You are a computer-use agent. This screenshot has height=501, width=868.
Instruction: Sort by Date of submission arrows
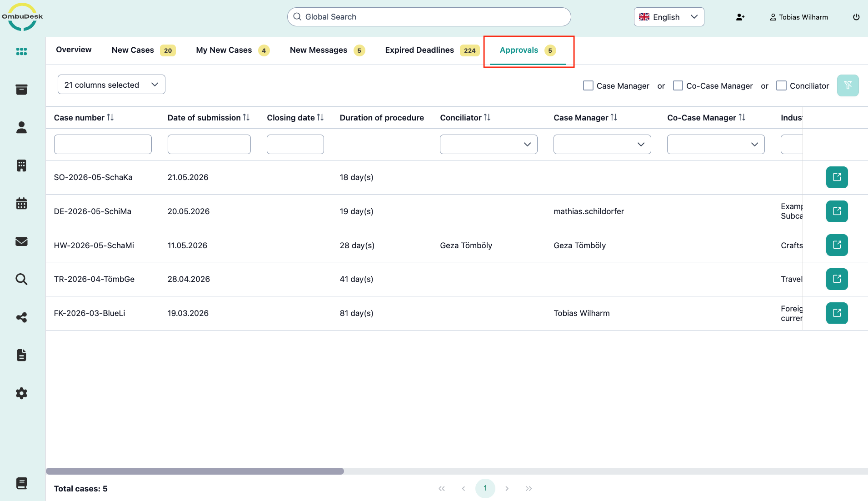pos(246,118)
